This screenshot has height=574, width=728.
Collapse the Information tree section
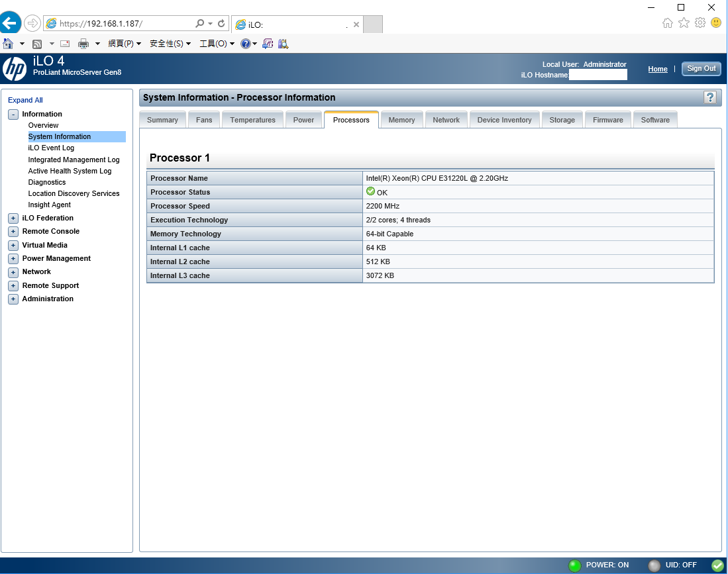coord(13,114)
